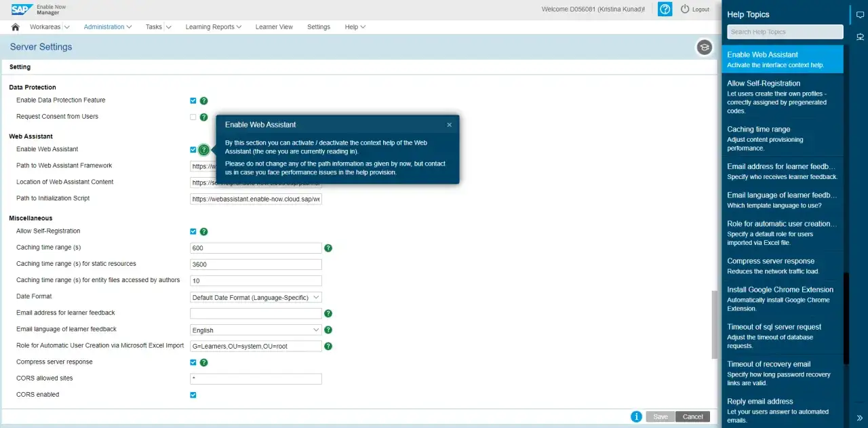Show help for Role for Automatic User Creation
Screen dimensions: 868x428
tap(328, 346)
